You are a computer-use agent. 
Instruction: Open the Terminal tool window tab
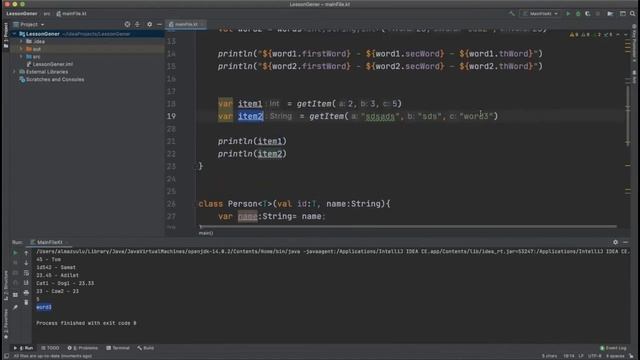click(x=118, y=348)
